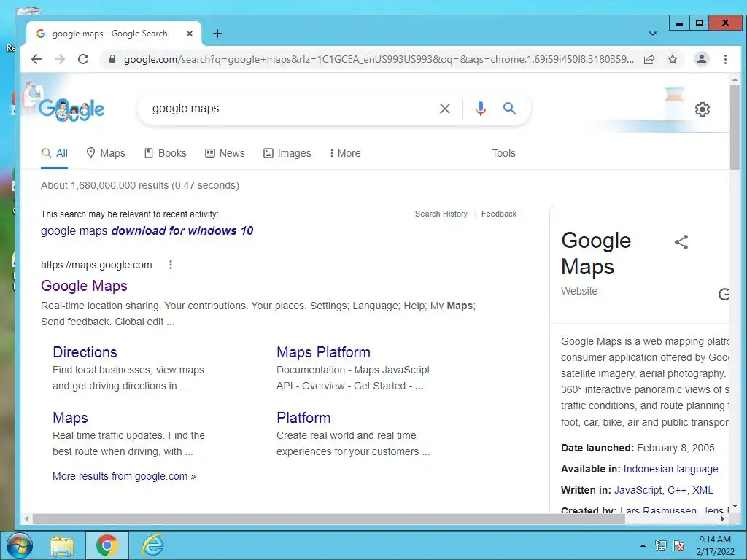
Task: Click the Google doodle logo
Action: pyautogui.click(x=71, y=109)
